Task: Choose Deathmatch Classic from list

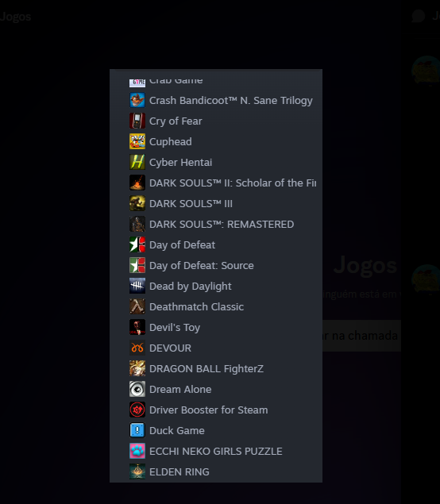Action: pyautogui.click(x=216, y=306)
